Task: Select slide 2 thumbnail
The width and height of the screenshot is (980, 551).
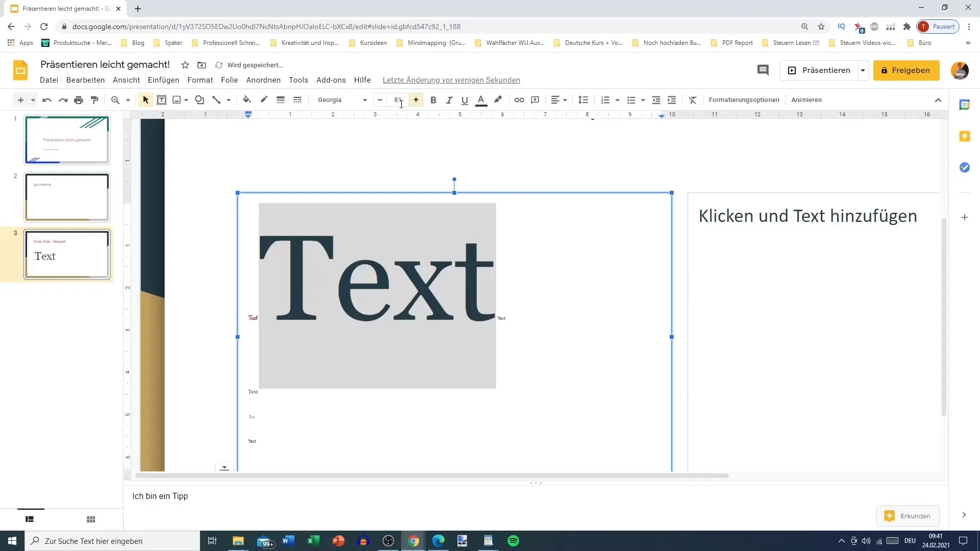Action: point(67,197)
